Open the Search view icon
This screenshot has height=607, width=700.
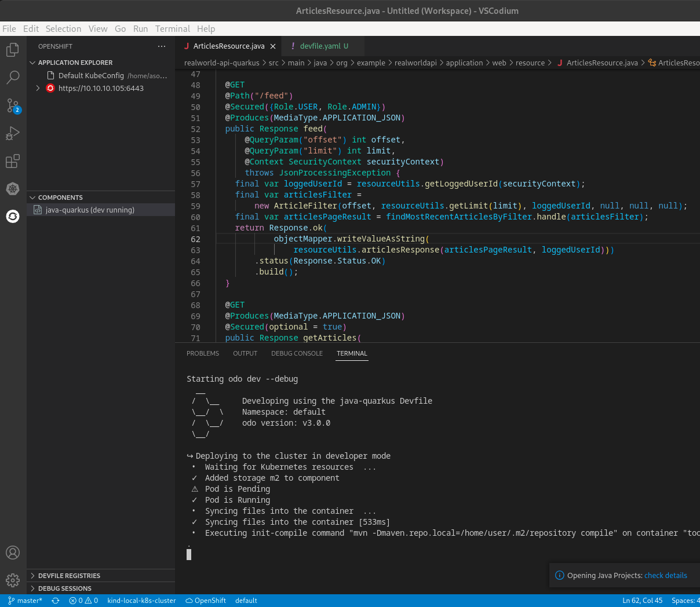[13, 78]
